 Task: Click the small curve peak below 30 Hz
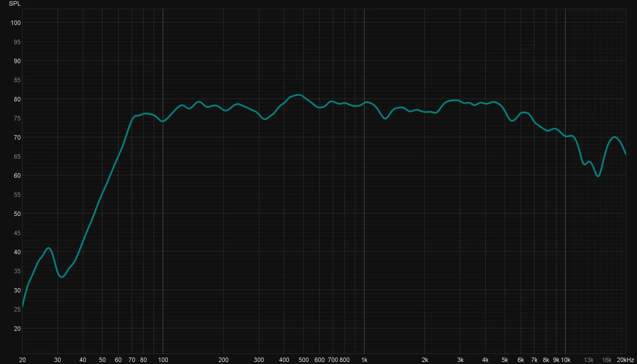[x=48, y=248]
